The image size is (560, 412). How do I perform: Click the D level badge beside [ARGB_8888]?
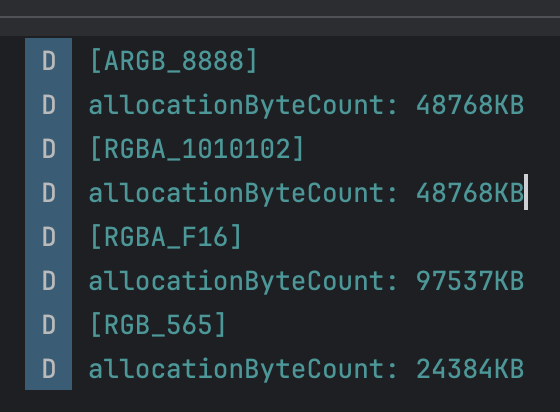pos(49,61)
